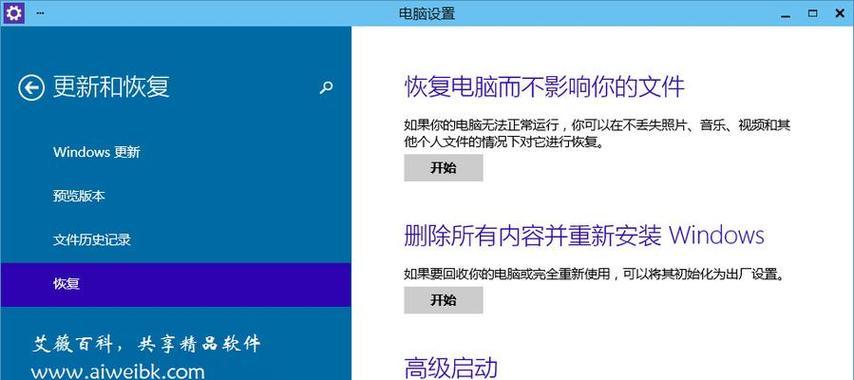This screenshot has width=854, height=380.
Task: Go to 文件历史记录 settings
Action: (x=175, y=240)
